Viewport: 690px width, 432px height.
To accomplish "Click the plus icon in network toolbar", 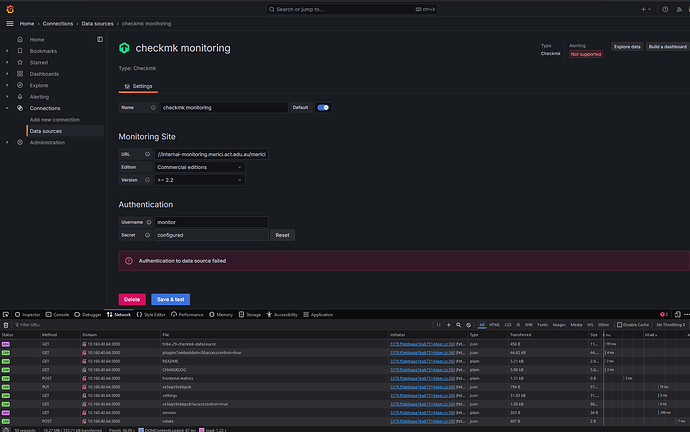I will coord(448,325).
